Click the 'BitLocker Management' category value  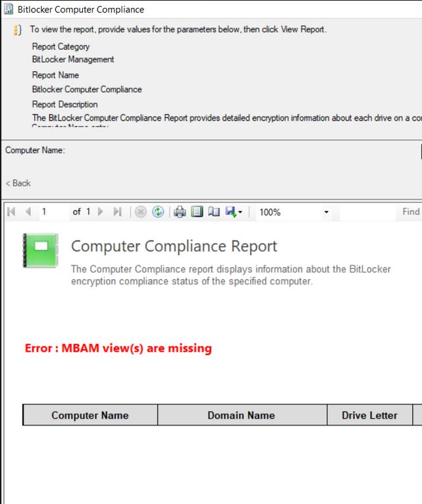73,59
